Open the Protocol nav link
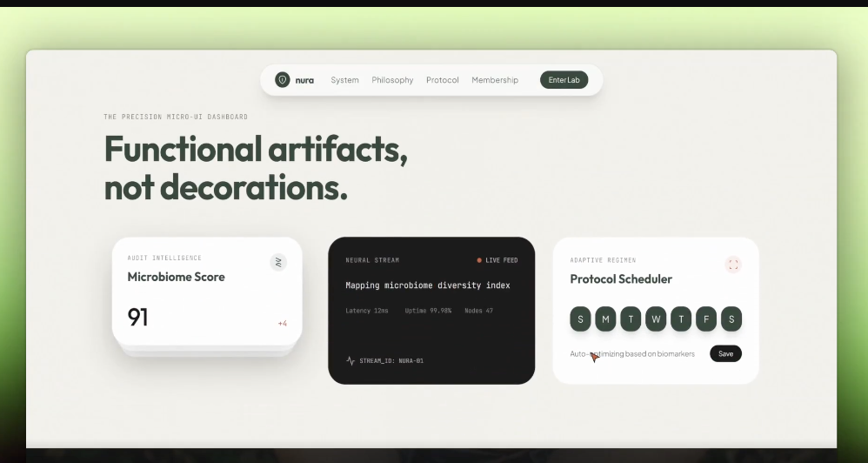Image resolution: width=868 pixels, height=463 pixels. [x=443, y=80]
